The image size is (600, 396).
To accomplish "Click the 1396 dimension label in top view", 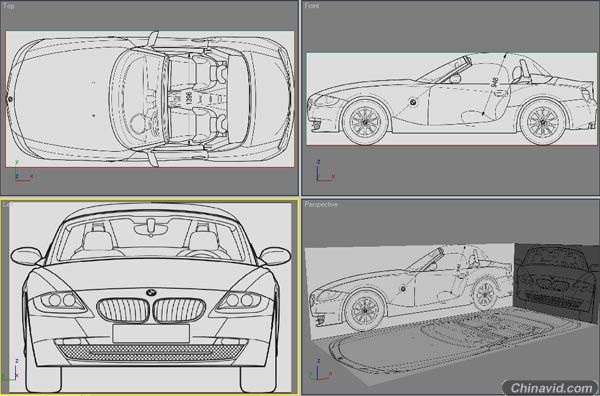I will (x=188, y=98).
